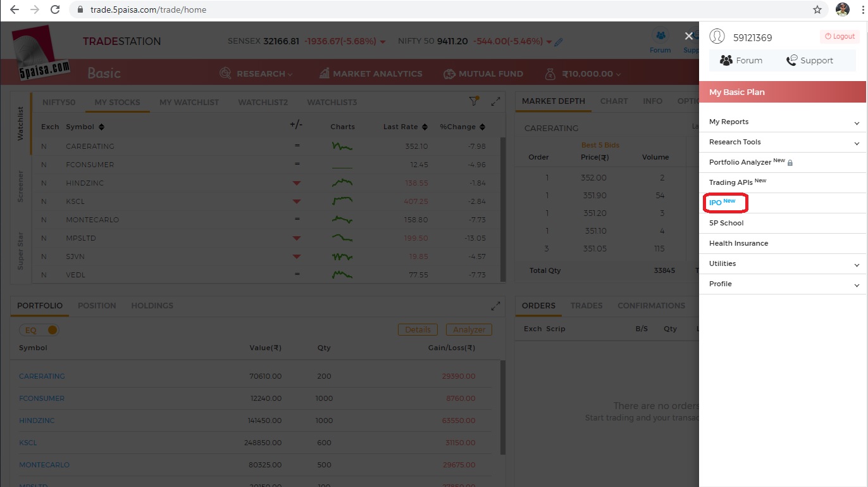868x487 pixels.
Task: Select the Super Star vertical tab
Action: [21, 251]
